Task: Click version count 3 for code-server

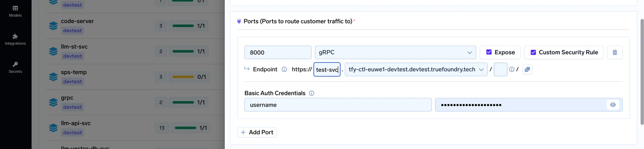Action: (161, 26)
